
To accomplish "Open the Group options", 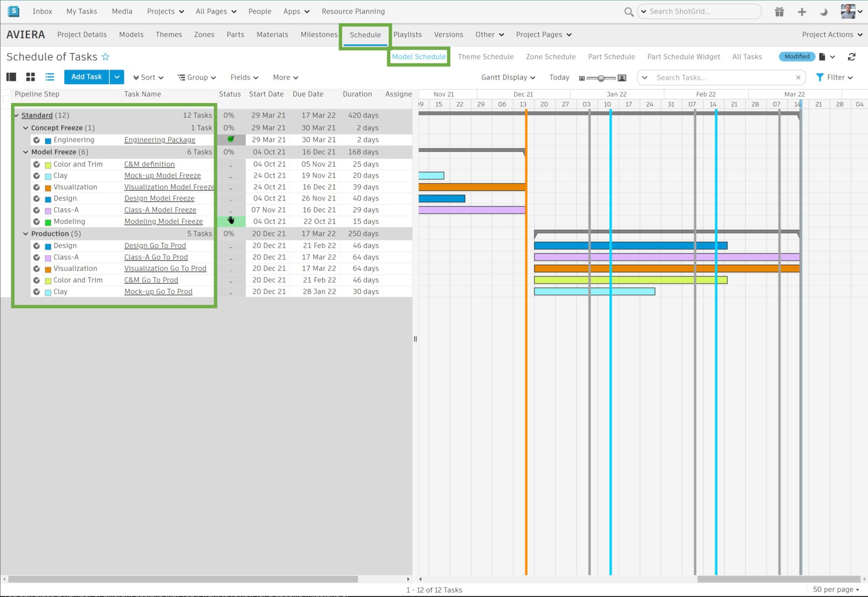I will point(196,77).
